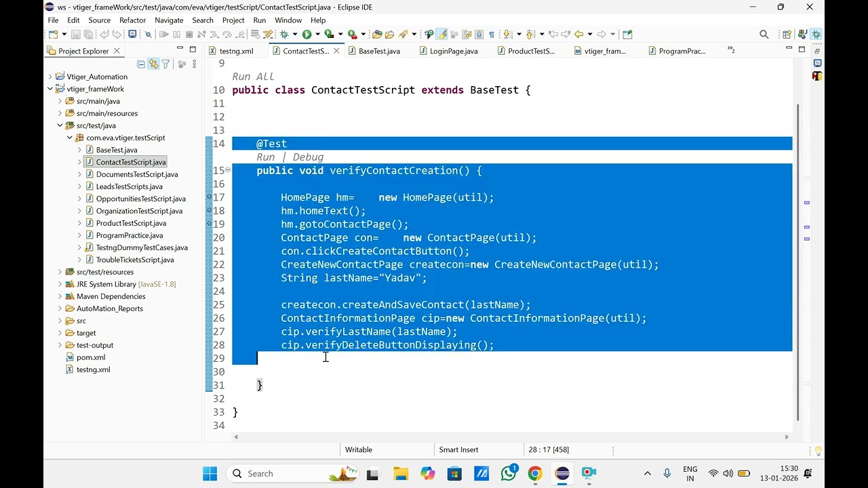Image resolution: width=868 pixels, height=488 pixels.
Task: Open dropdown arrow next to New icon
Action: click(64, 34)
